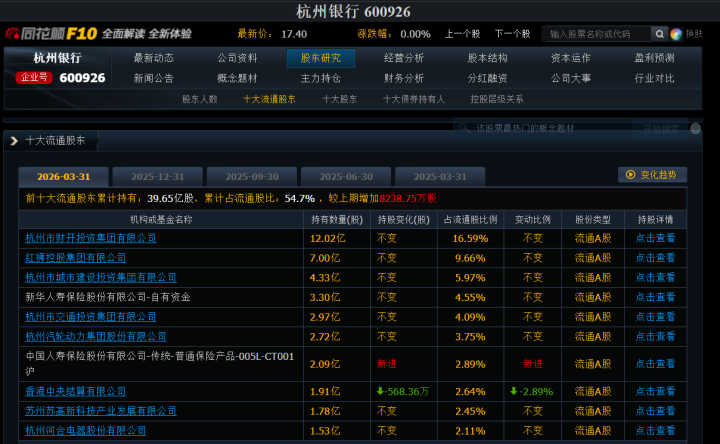The height and width of the screenshot is (444, 720).
Task: Click the 16.59% ratio cell
Action: click(x=470, y=239)
